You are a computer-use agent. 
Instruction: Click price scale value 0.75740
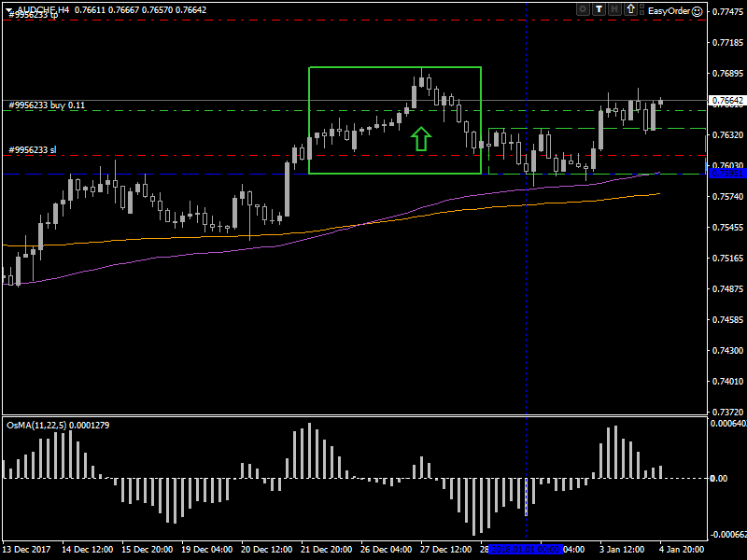pyautogui.click(x=727, y=196)
